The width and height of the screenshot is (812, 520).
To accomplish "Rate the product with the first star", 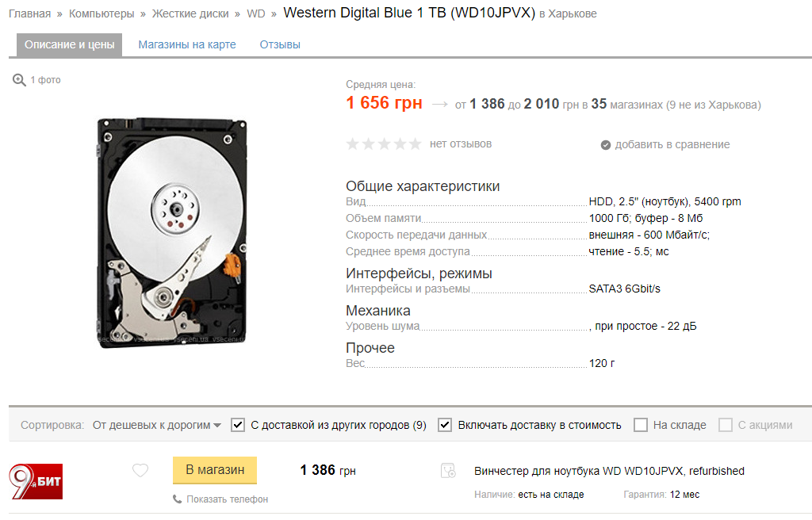I will pos(353,143).
